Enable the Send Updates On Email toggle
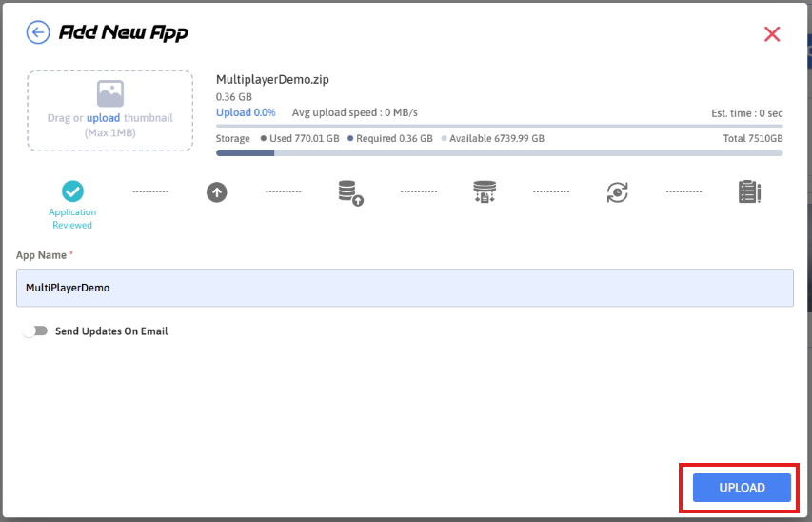 pyautogui.click(x=35, y=331)
